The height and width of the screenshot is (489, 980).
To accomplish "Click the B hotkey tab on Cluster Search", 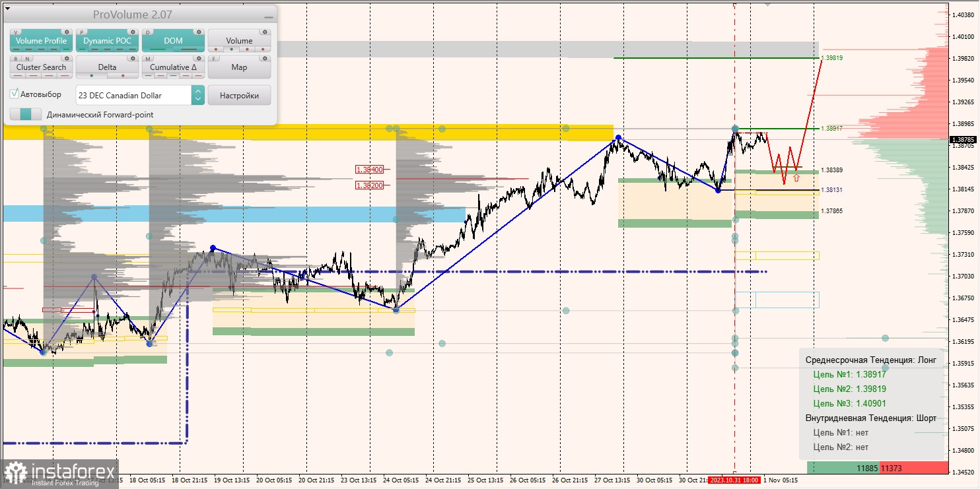I will coord(16,59).
